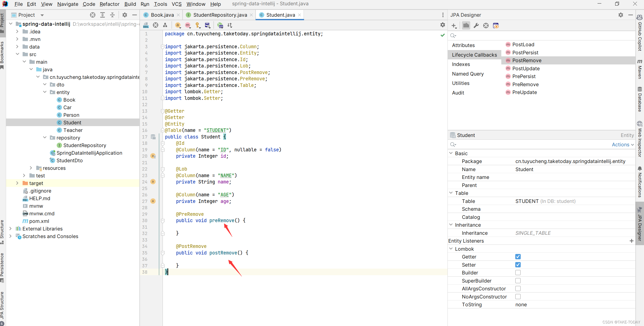This screenshot has height=326, width=644.
Task: Click the DDL generate icon in editor toolbar
Action: tap(146, 25)
